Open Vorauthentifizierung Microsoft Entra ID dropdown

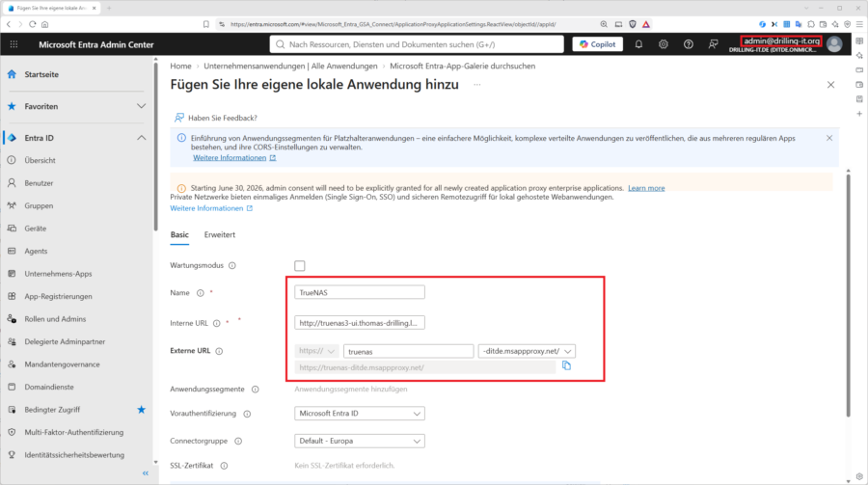tap(360, 414)
